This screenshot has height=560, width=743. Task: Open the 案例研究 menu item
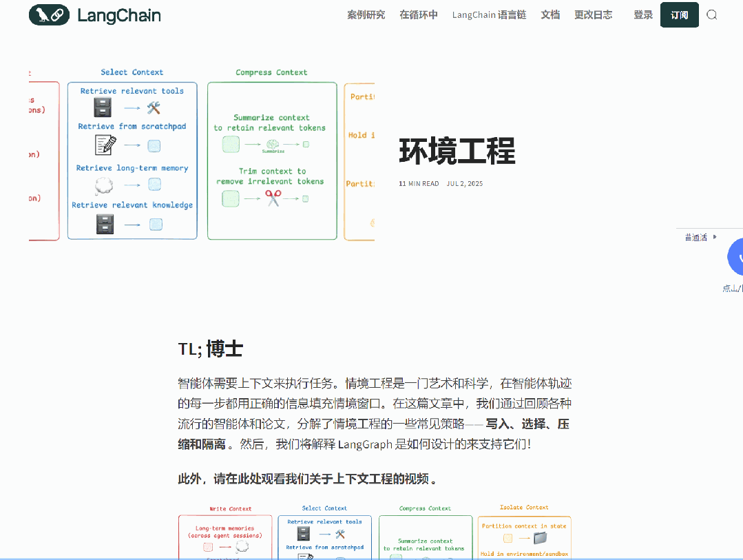click(x=366, y=14)
